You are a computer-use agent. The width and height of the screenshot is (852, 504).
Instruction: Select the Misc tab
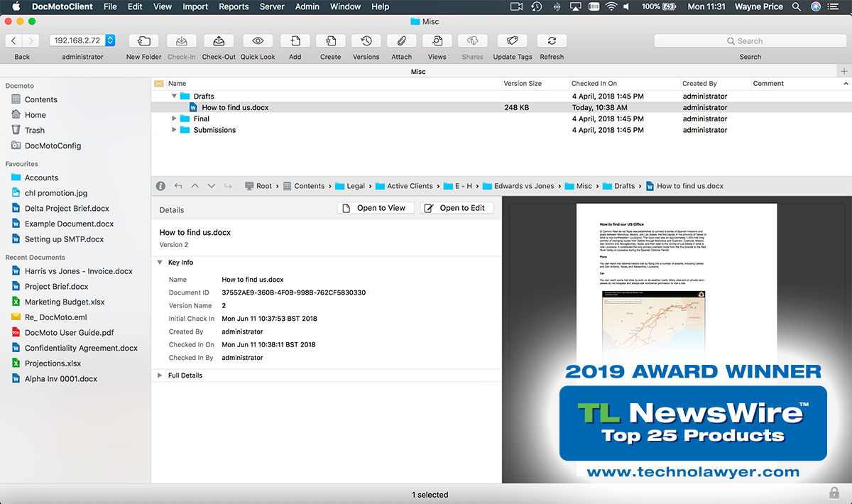(x=418, y=72)
